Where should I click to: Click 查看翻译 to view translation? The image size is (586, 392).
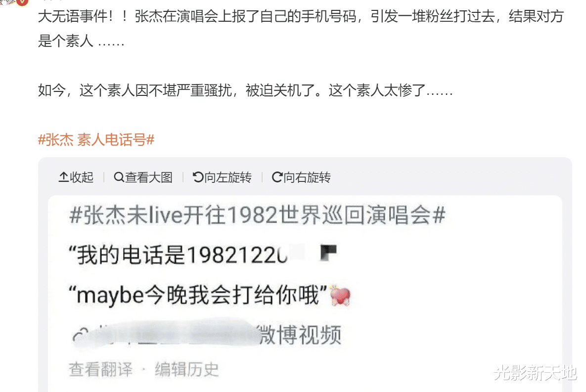pyautogui.click(x=100, y=370)
